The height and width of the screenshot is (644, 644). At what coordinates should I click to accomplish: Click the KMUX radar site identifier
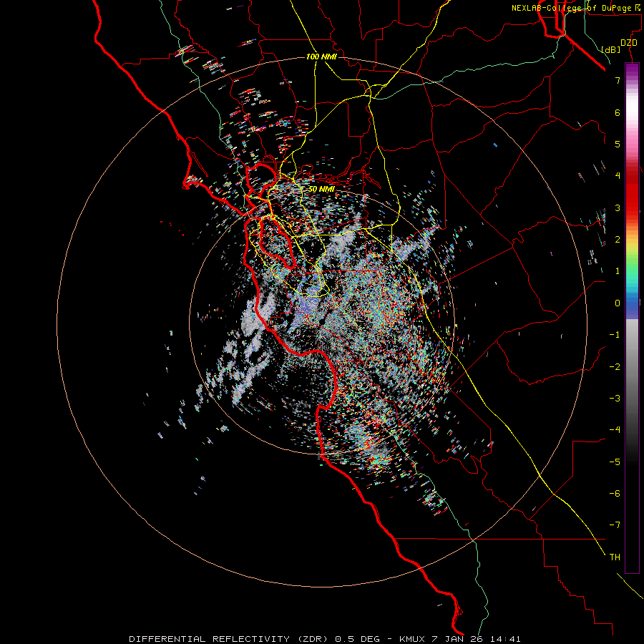click(x=412, y=639)
